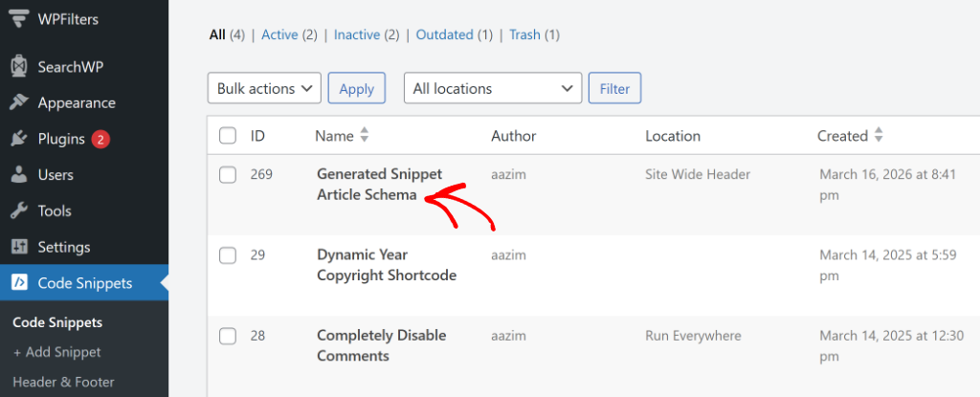Click the Settings sliders icon
Viewport: 980px width, 397px height.
[19, 247]
